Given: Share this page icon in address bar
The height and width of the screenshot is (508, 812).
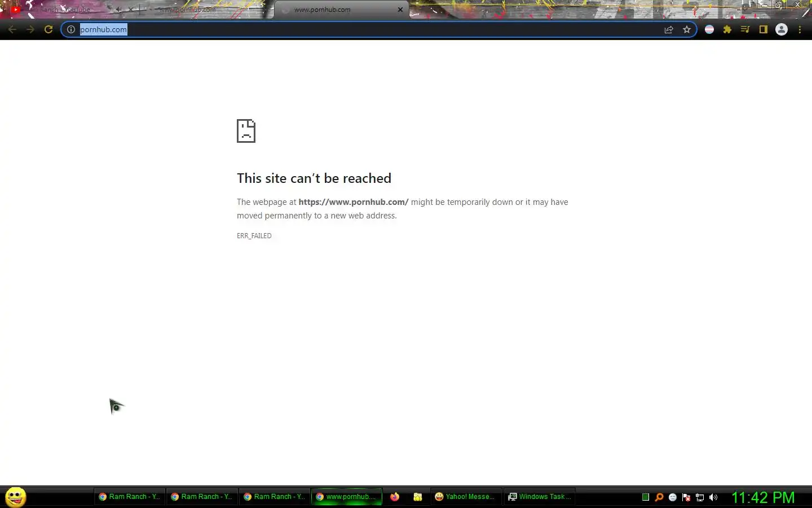Looking at the screenshot, I should pyautogui.click(x=669, y=29).
